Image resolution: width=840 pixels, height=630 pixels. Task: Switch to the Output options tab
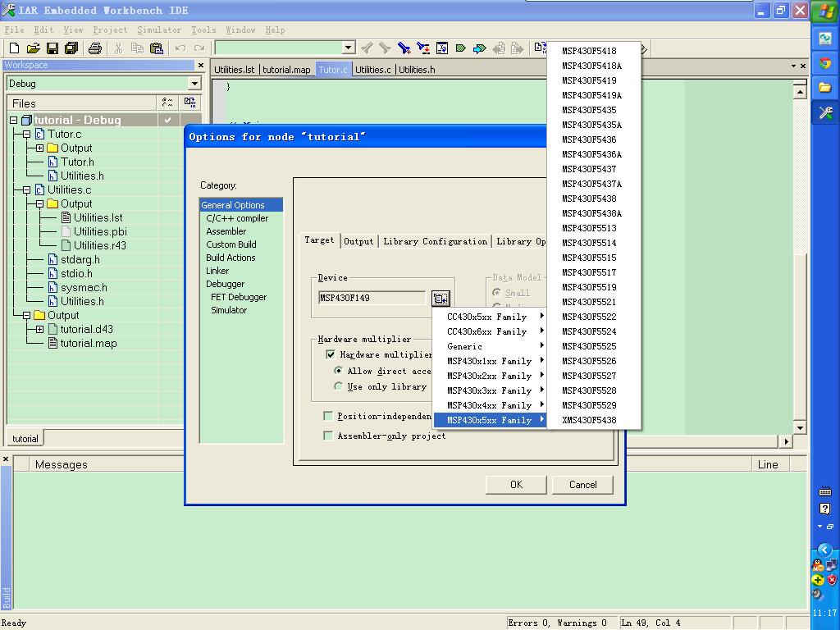[358, 242]
